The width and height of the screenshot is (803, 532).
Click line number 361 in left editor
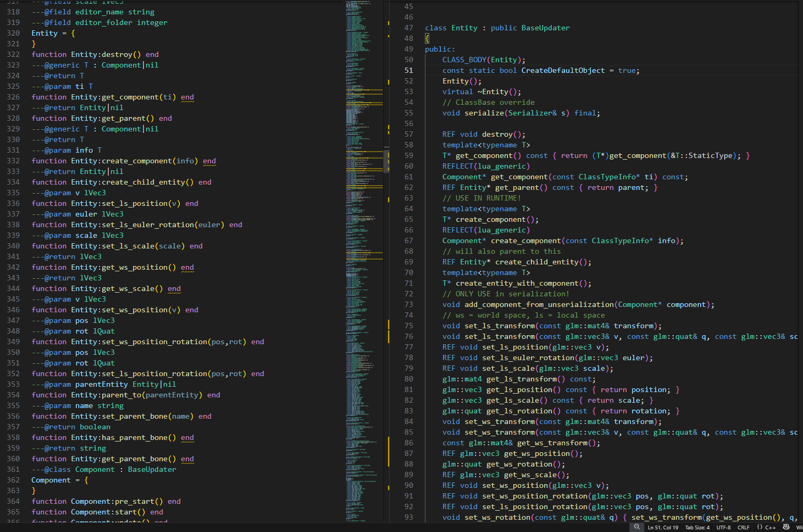[x=13, y=469]
